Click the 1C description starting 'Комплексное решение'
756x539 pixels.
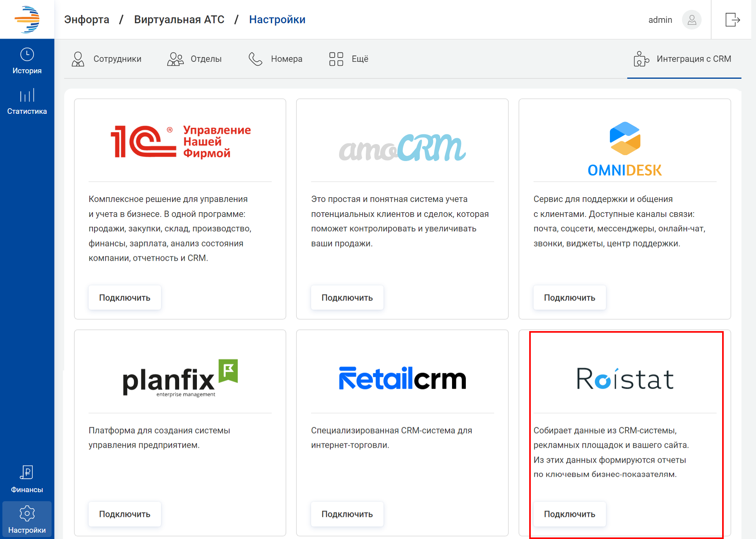(x=170, y=229)
